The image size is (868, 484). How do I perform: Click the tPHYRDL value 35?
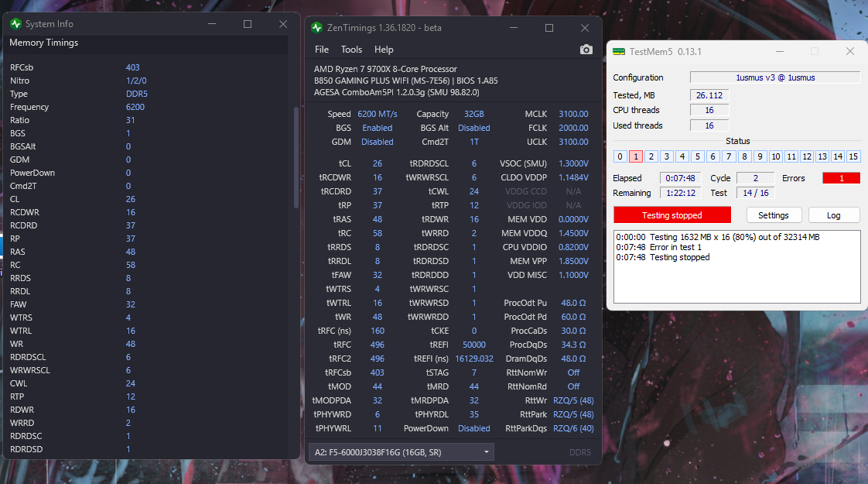(x=474, y=415)
